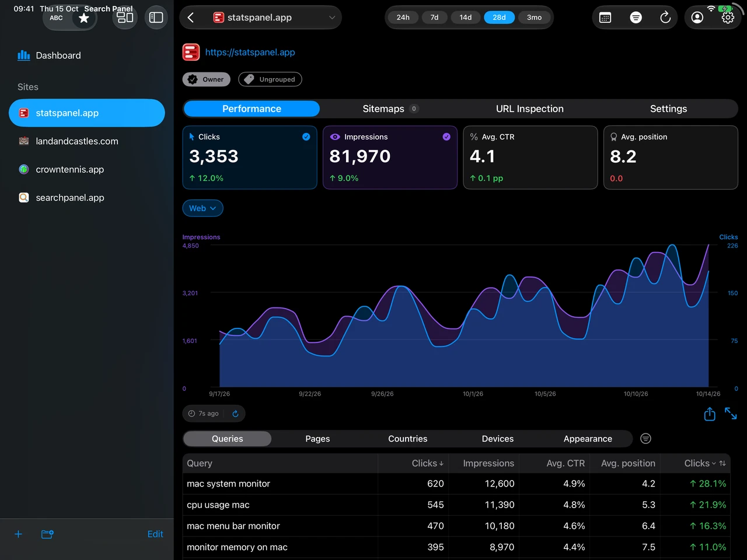Open the Clicks comparison column dropdown
This screenshot has height=560, width=747.
(x=700, y=463)
